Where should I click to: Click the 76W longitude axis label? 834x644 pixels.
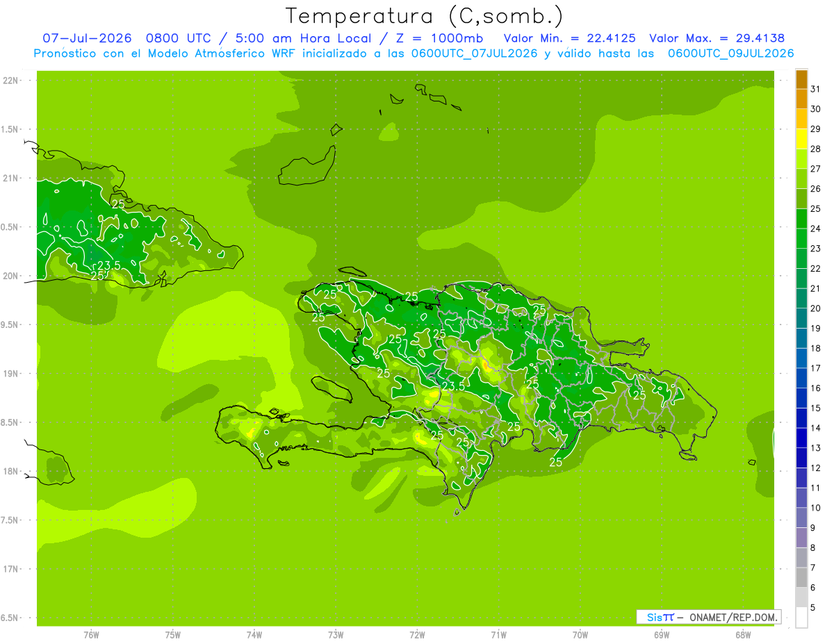91,634
